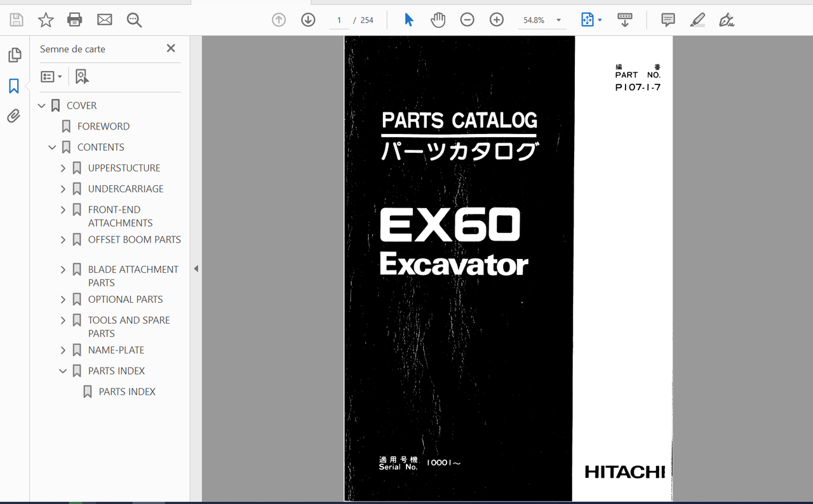Open bookmark options list menu

[51, 77]
